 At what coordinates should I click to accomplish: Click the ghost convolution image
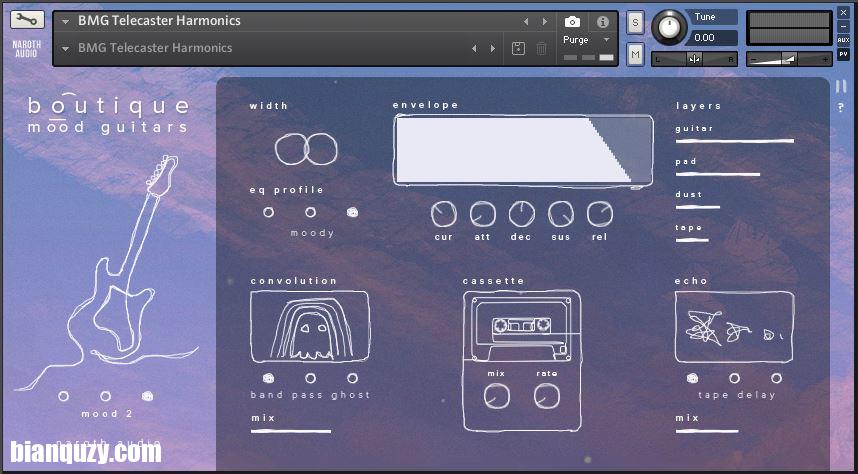coord(310,327)
